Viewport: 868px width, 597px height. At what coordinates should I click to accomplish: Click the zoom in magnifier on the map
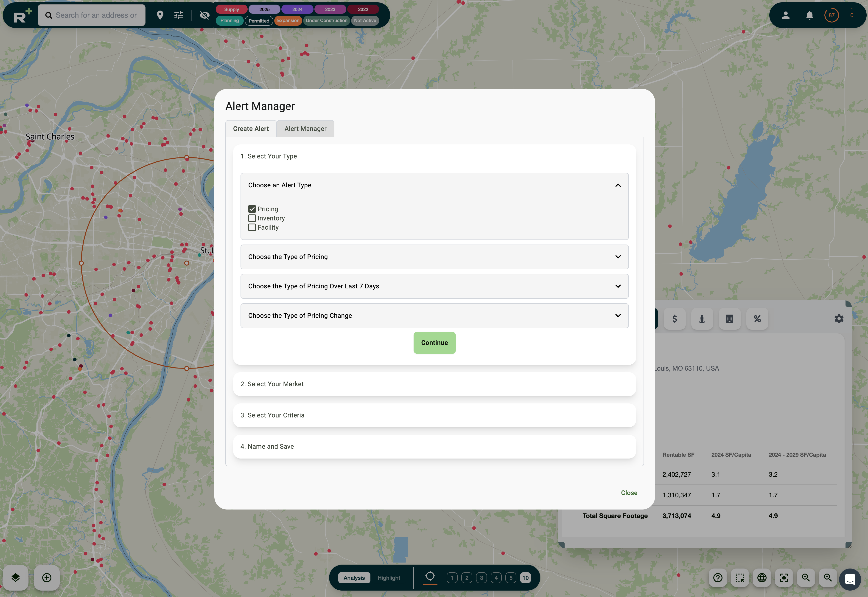click(x=806, y=578)
